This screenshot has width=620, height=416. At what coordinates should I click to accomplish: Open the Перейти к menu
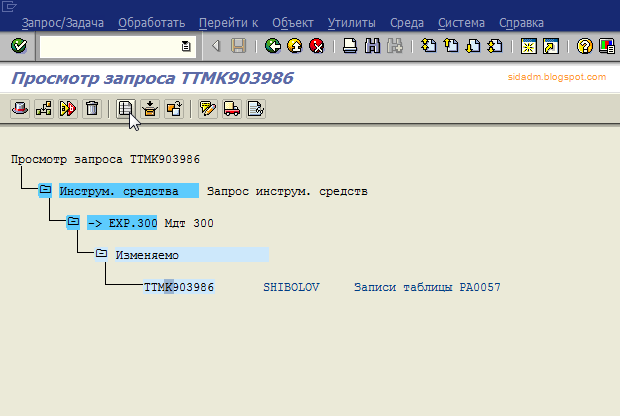coord(229,23)
